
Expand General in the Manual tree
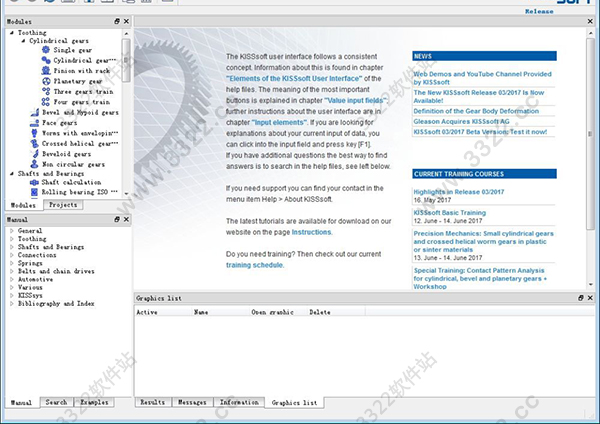point(11,231)
